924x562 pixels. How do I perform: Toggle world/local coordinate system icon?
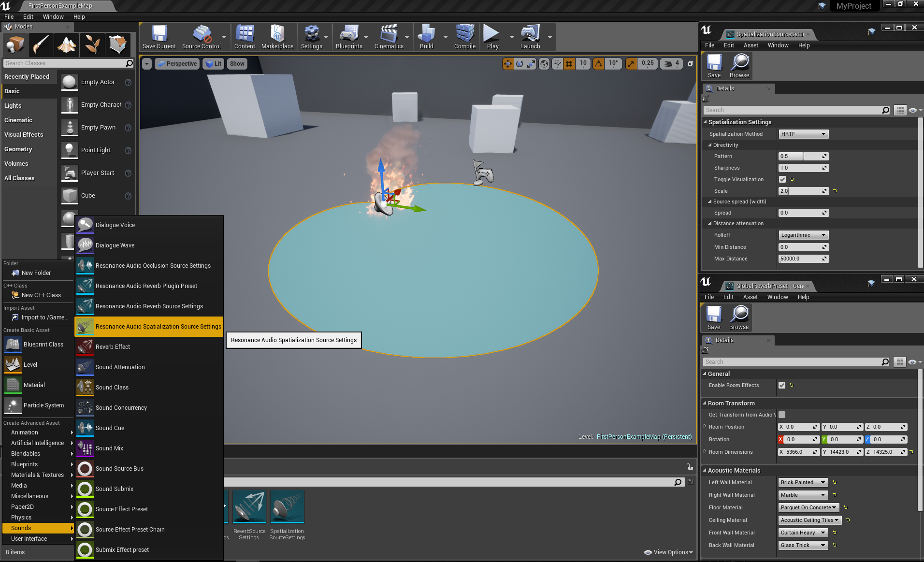tap(544, 64)
